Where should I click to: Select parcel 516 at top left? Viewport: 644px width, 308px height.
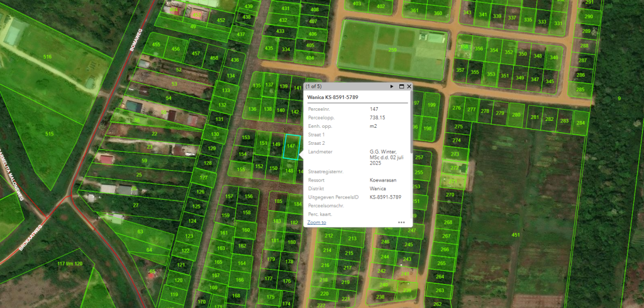(47, 57)
